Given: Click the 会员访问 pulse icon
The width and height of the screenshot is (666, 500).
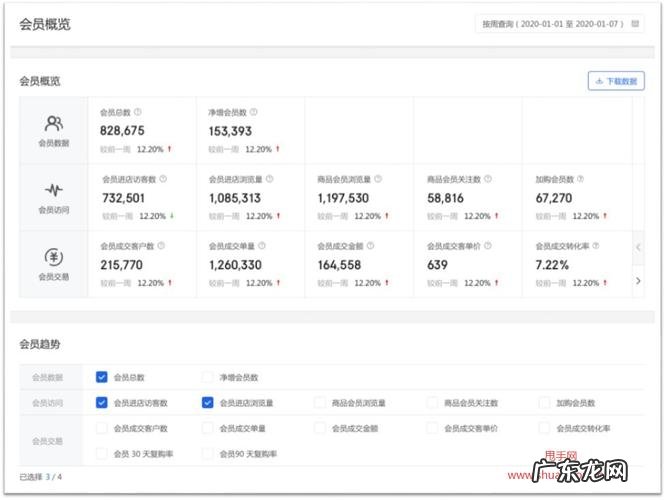Looking at the screenshot, I should pos(54,190).
